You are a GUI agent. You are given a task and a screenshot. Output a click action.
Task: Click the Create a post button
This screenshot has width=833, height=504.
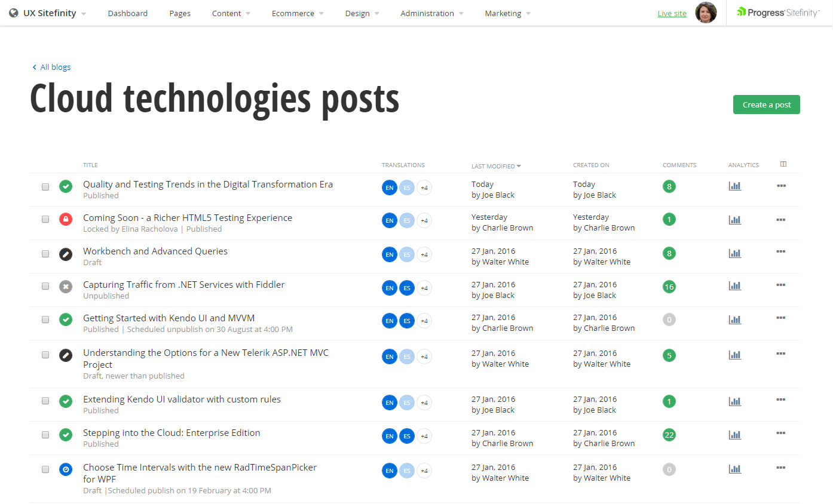coord(766,105)
